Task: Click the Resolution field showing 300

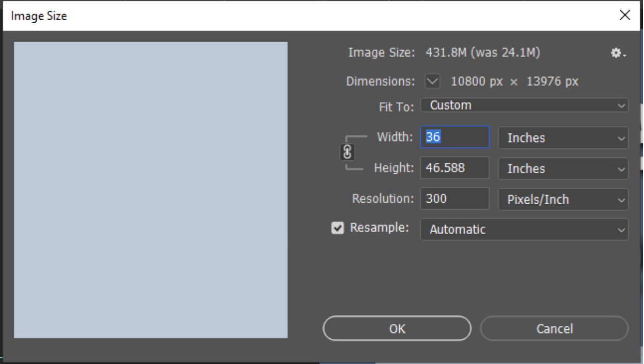Action: 455,199
